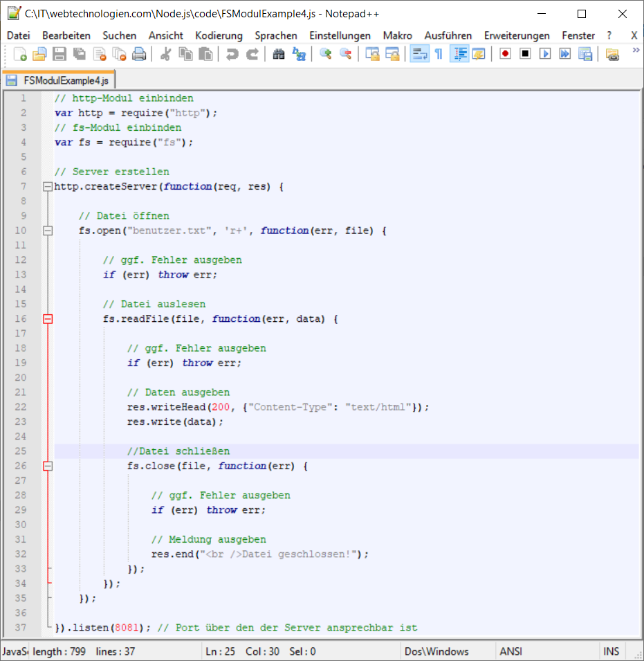Close the current document via toolbar icon

click(x=100, y=54)
